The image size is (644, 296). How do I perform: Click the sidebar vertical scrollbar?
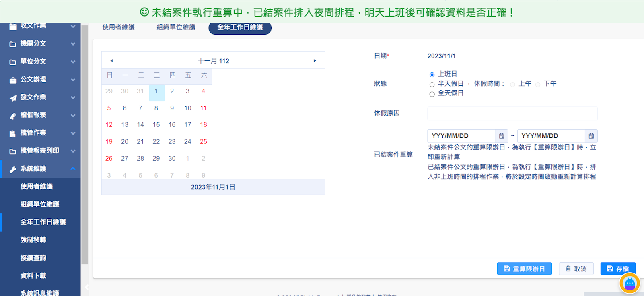point(85,145)
